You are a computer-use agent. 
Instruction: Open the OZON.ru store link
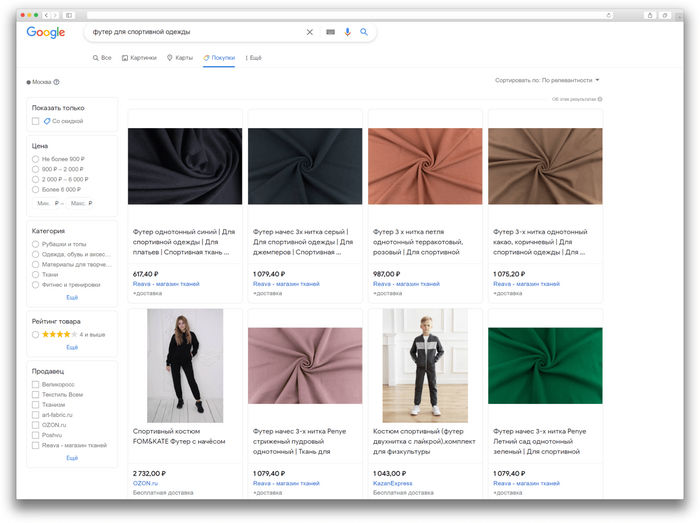point(145,483)
